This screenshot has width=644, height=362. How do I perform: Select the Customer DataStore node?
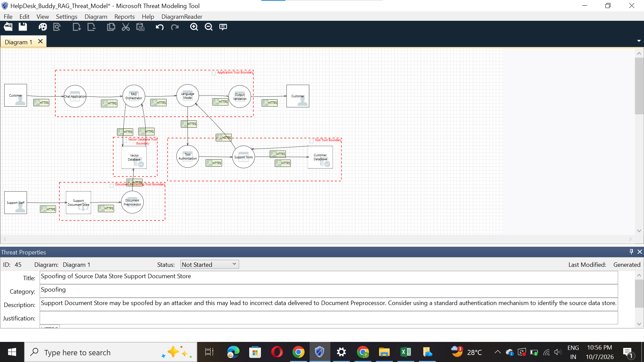320,157
